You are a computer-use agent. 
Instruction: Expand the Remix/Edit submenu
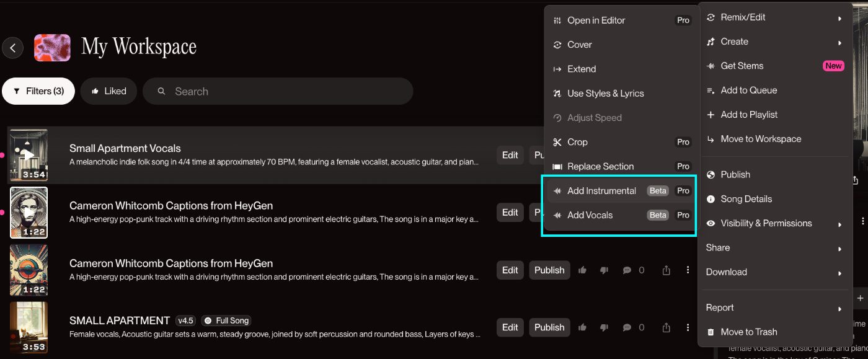775,17
